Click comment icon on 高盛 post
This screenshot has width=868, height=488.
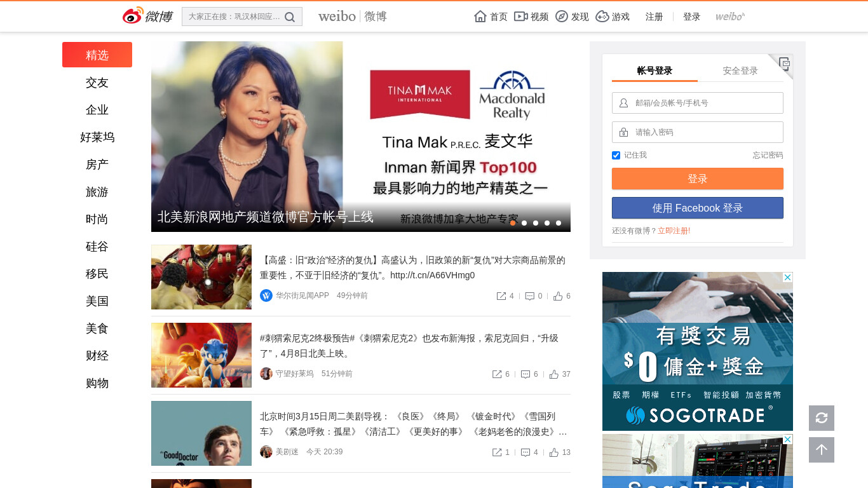(530, 296)
